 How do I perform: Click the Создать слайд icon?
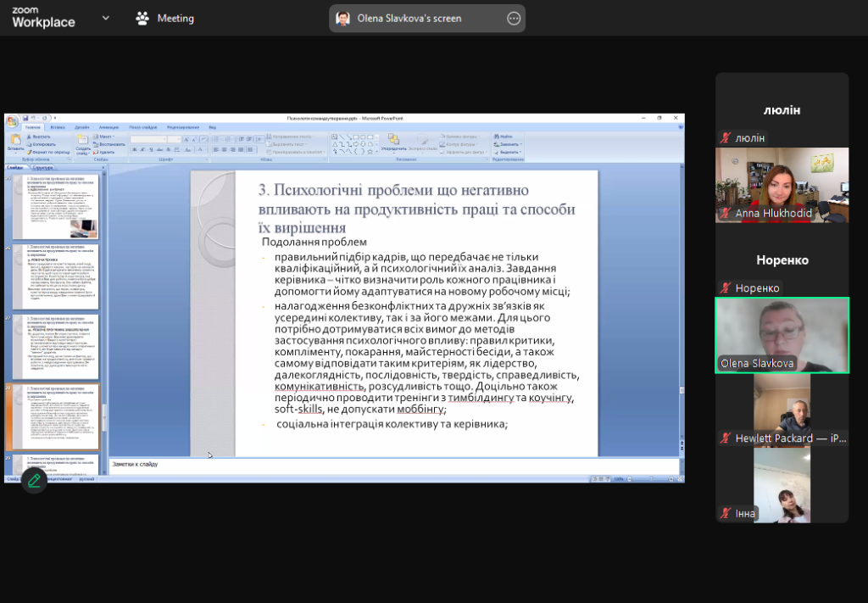coord(84,140)
